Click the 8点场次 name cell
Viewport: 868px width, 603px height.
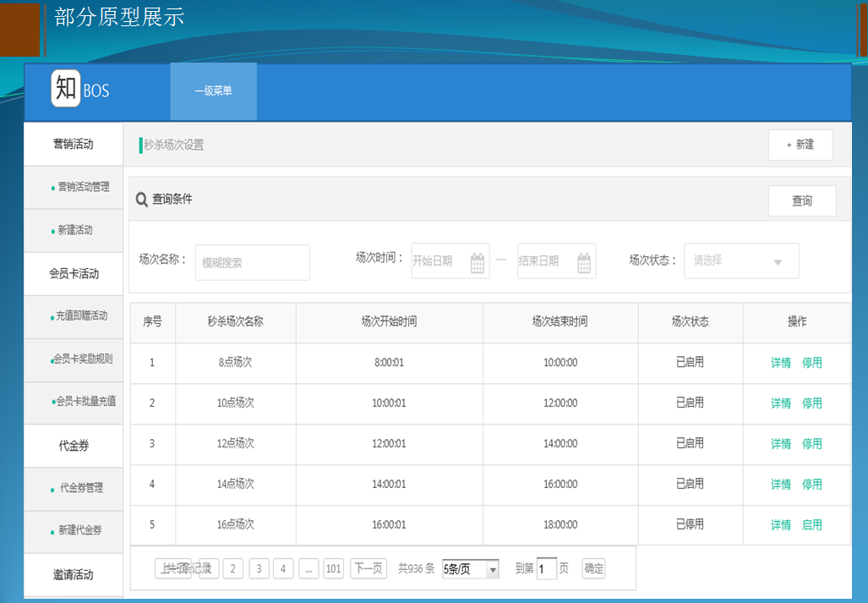pyautogui.click(x=235, y=363)
